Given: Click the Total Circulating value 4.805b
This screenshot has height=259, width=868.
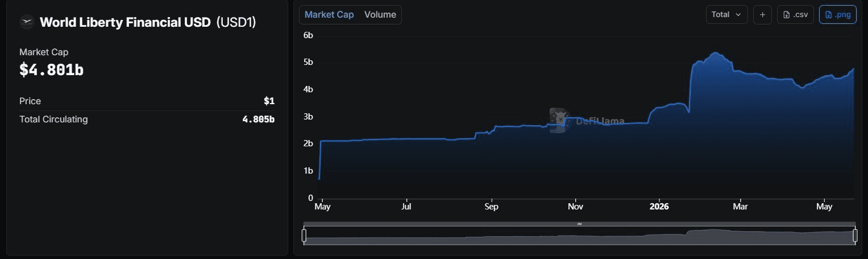Looking at the screenshot, I should point(259,120).
